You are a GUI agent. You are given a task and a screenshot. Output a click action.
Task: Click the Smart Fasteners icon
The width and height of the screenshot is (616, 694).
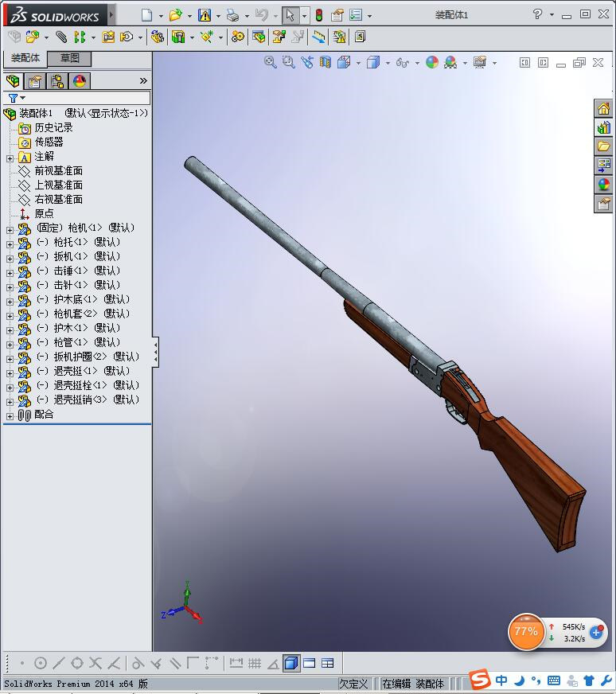pos(108,37)
